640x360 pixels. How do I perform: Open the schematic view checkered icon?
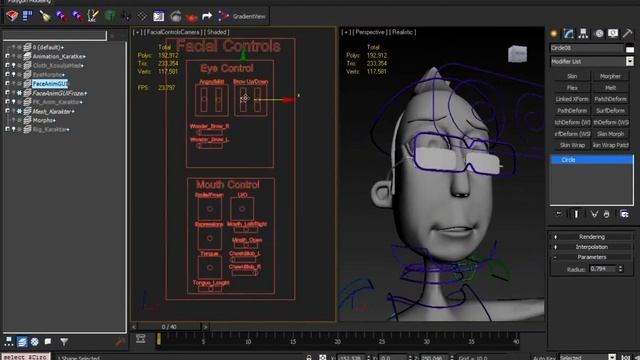point(142,16)
